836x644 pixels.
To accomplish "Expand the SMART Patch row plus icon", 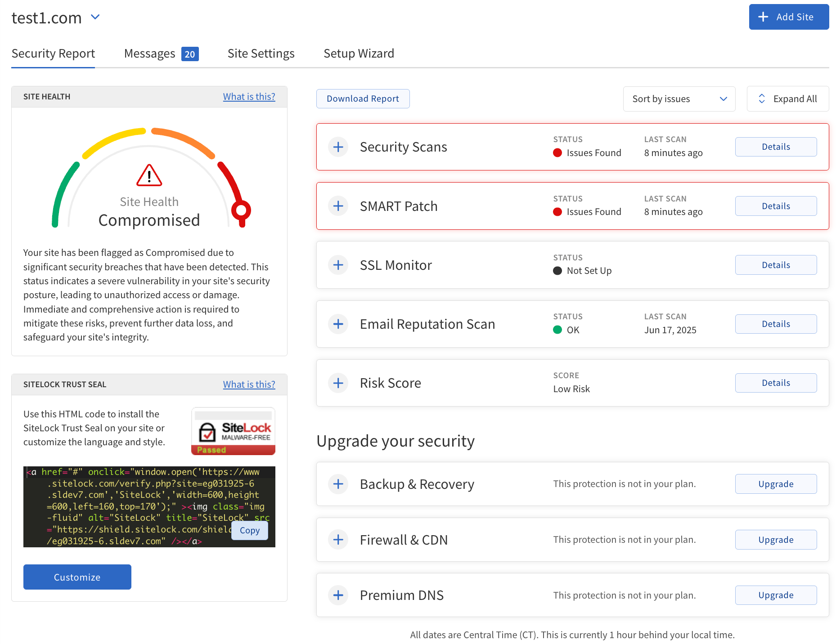I will click(338, 206).
